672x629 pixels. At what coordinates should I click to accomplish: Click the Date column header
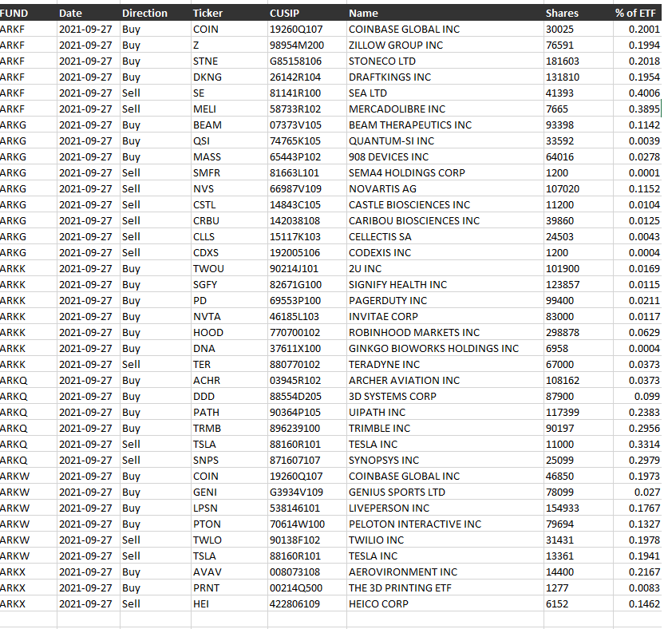click(x=70, y=13)
